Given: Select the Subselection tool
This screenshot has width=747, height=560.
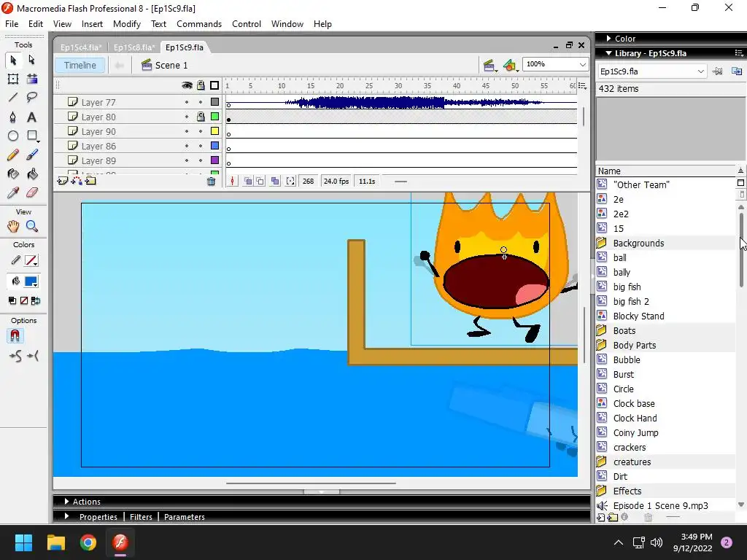Looking at the screenshot, I should tap(31, 60).
